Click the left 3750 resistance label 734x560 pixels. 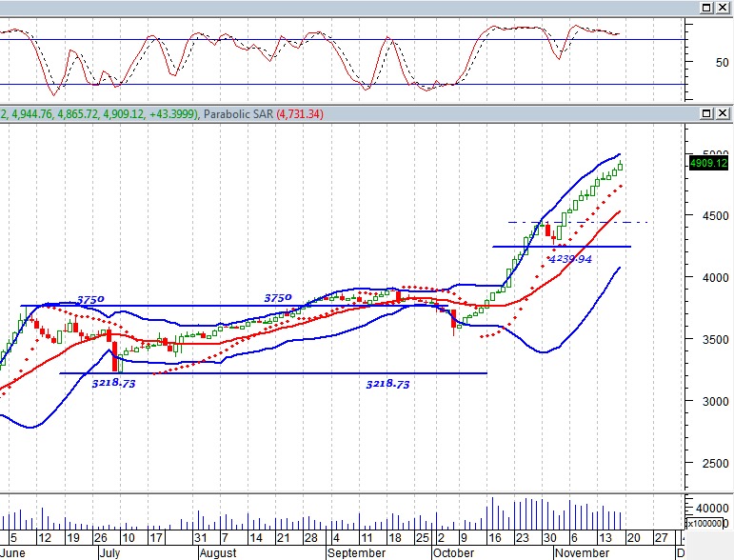click(x=89, y=299)
